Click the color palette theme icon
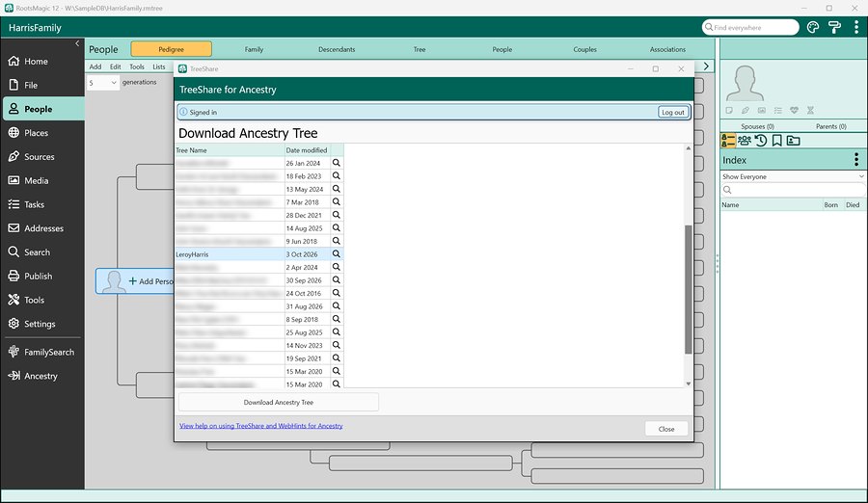The width and height of the screenshot is (868, 503). (x=813, y=27)
